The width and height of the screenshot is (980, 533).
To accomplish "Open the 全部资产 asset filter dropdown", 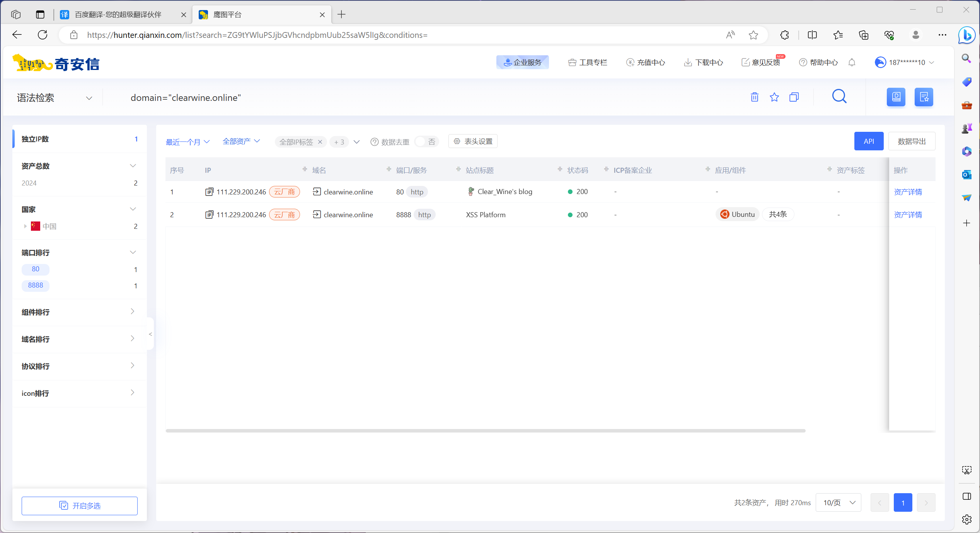I will click(241, 141).
